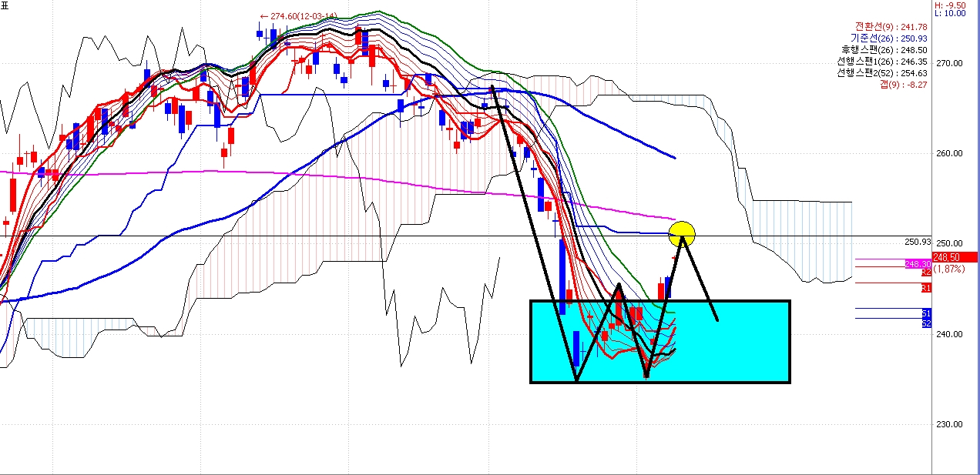Select the R1 resistance level tag
The image size is (980, 475).
coord(926,288)
